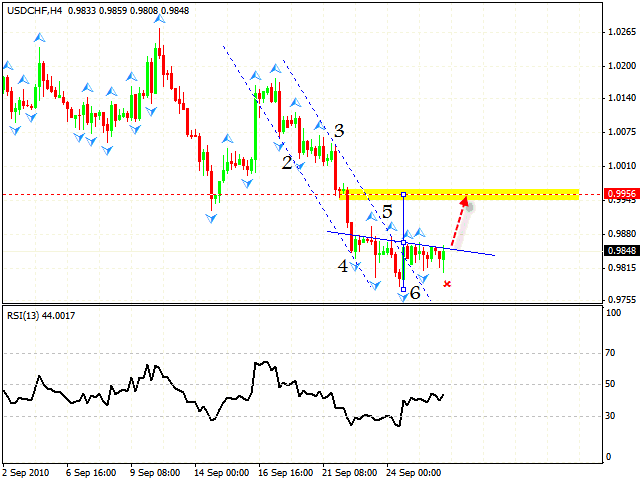Click the black 0.9848 current price tag

(621, 250)
